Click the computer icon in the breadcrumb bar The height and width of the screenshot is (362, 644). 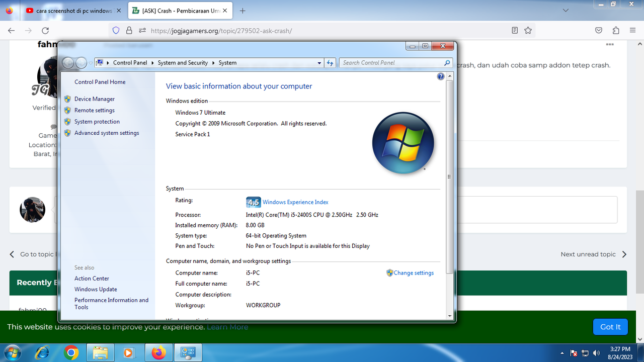tap(100, 63)
